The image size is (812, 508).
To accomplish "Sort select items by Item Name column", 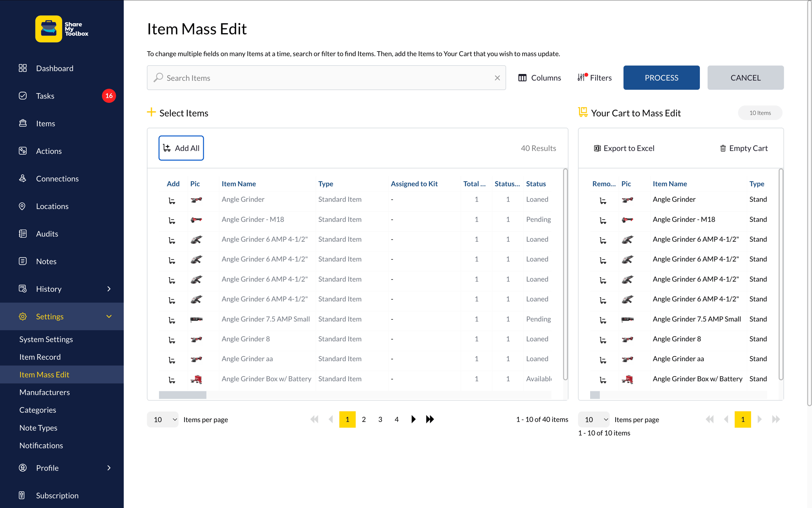I will tap(239, 184).
